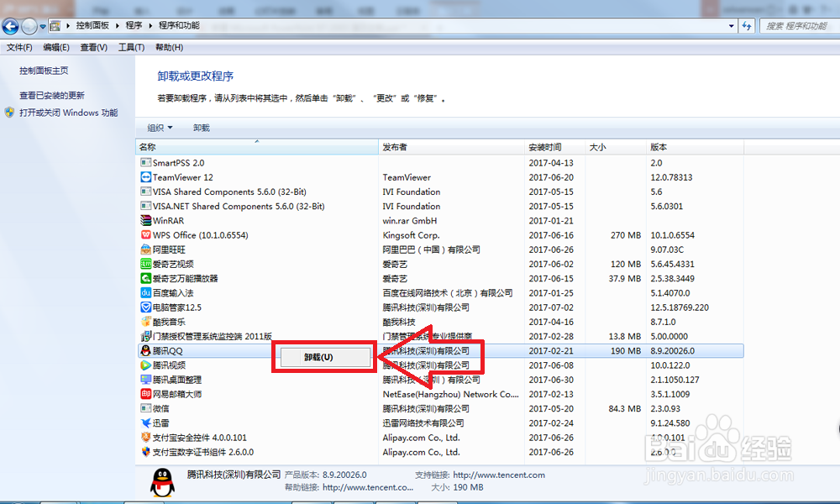Open the 工具(T) menu
The width and height of the screenshot is (840, 504).
131,48
